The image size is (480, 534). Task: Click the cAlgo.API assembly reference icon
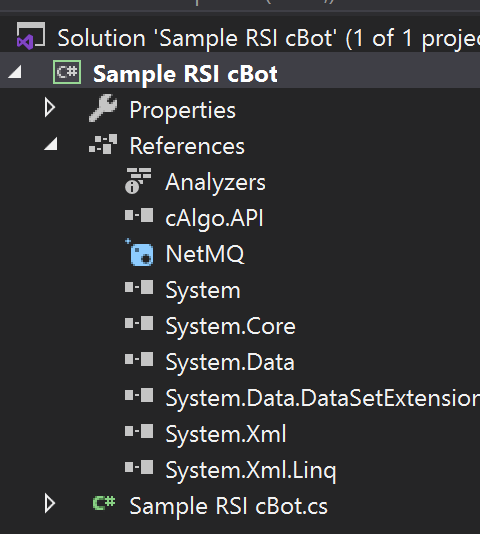pos(139,216)
